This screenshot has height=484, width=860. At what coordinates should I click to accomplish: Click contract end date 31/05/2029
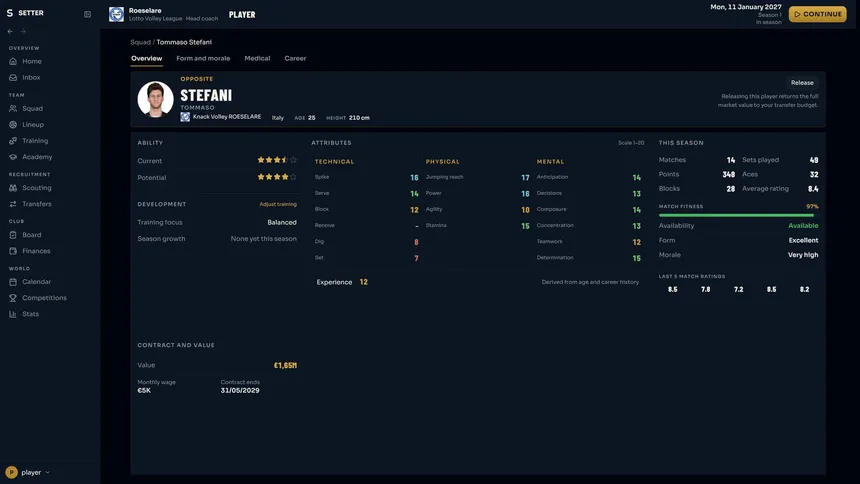click(240, 391)
